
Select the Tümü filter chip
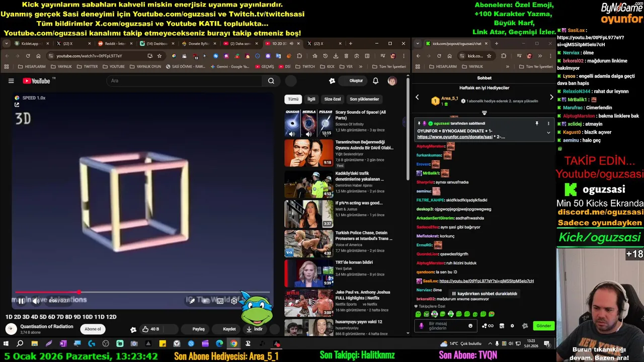[x=293, y=99]
